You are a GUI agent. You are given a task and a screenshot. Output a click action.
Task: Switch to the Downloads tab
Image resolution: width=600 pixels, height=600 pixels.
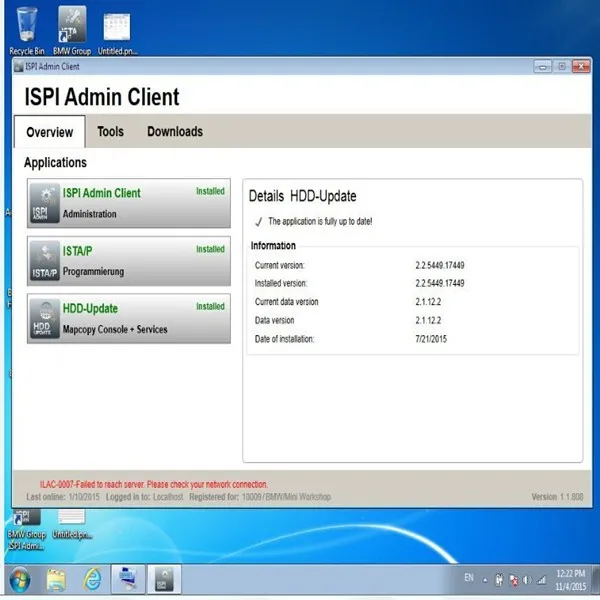(x=175, y=132)
